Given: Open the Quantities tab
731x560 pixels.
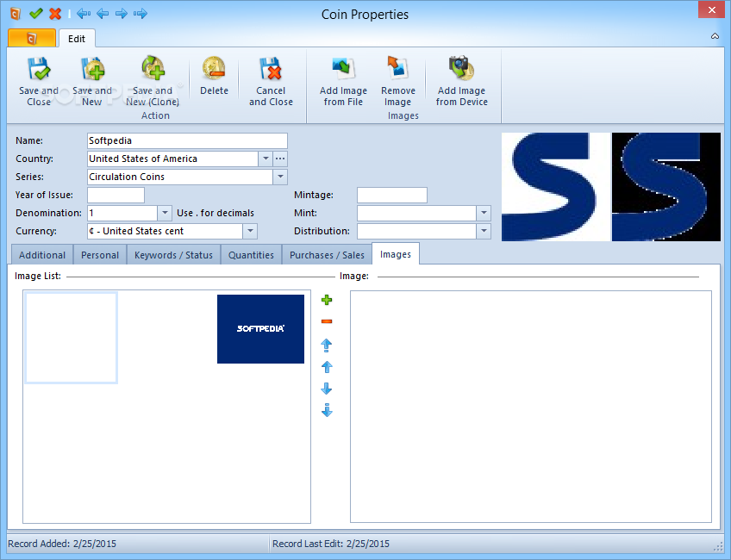Looking at the screenshot, I should [251, 255].
